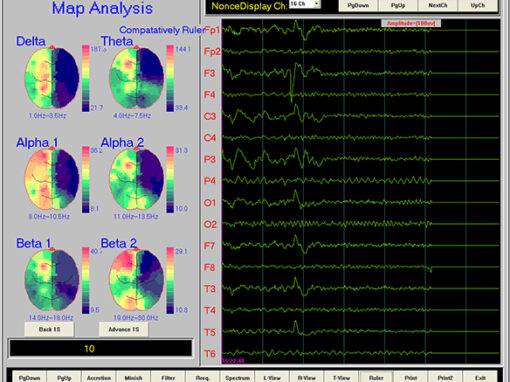The height and width of the screenshot is (382, 510).
Task: Click the Delta brain map
Action: [52, 77]
